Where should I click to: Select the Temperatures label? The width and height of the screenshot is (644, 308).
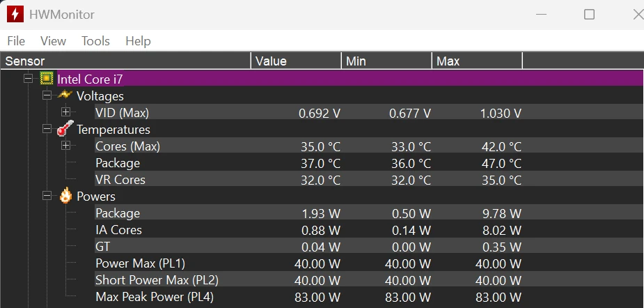tap(113, 130)
